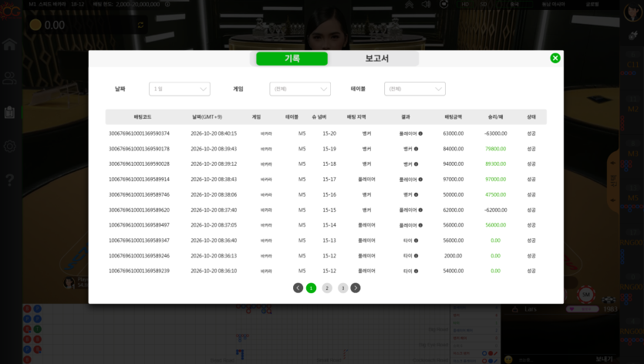Select SD video quality
Viewport: 644px width, 364px height.
484,4
